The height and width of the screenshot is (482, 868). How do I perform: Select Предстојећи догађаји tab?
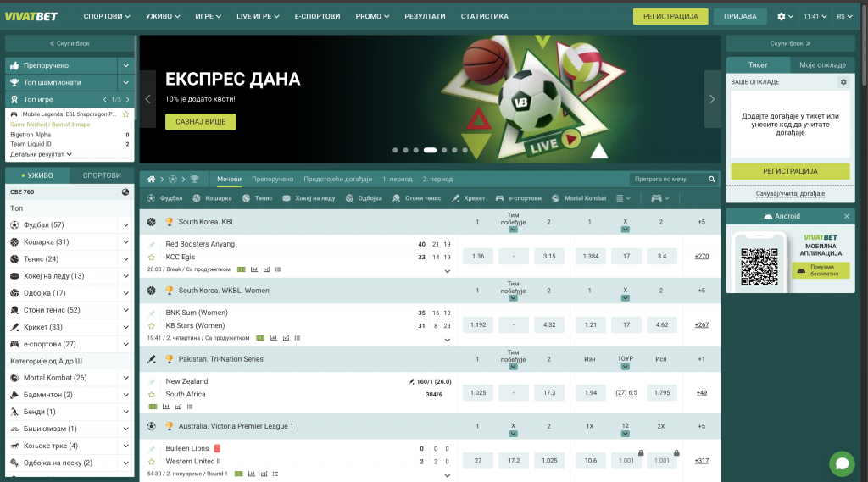pyautogui.click(x=337, y=180)
